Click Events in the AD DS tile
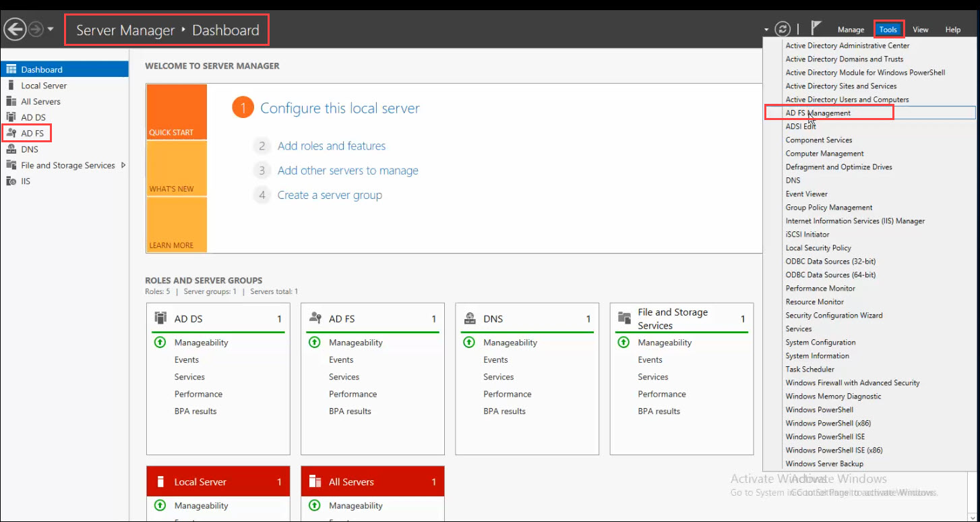 (187, 359)
